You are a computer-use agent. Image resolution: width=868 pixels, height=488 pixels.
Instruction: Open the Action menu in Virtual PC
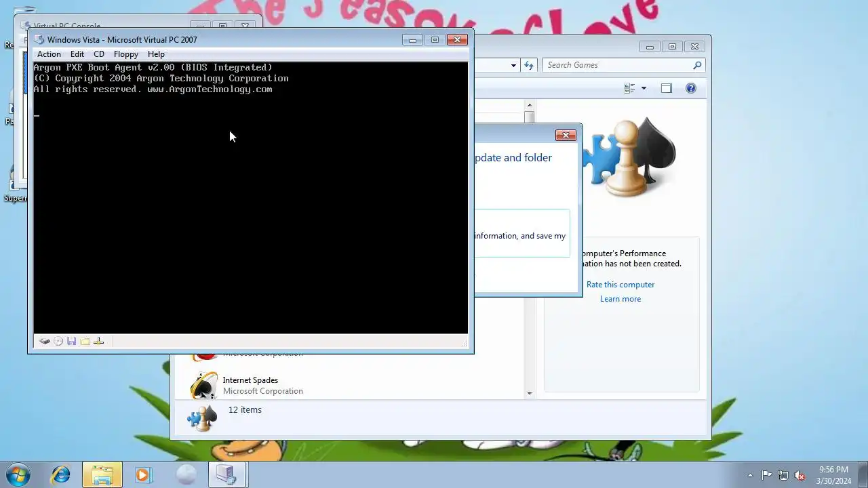pos(49,54)
